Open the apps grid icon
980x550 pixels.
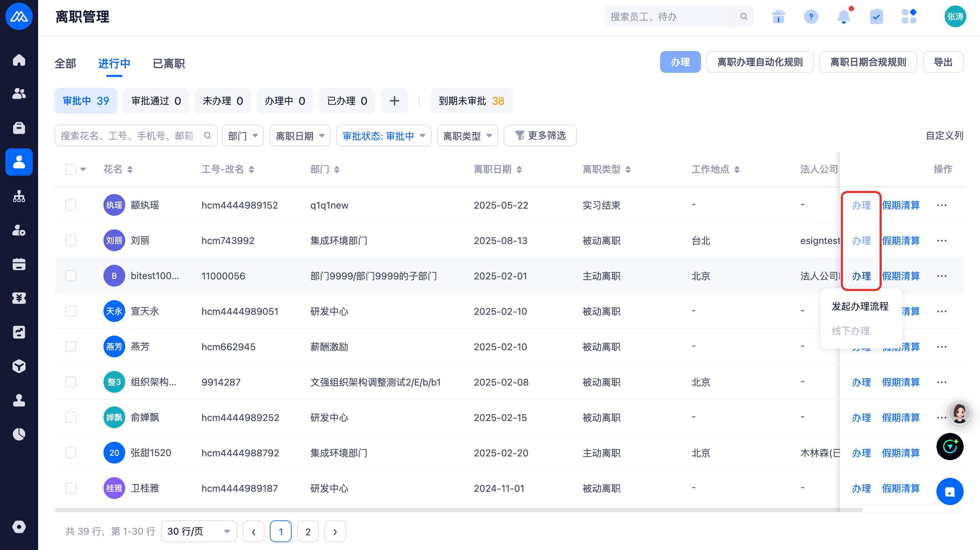point(909,17)
